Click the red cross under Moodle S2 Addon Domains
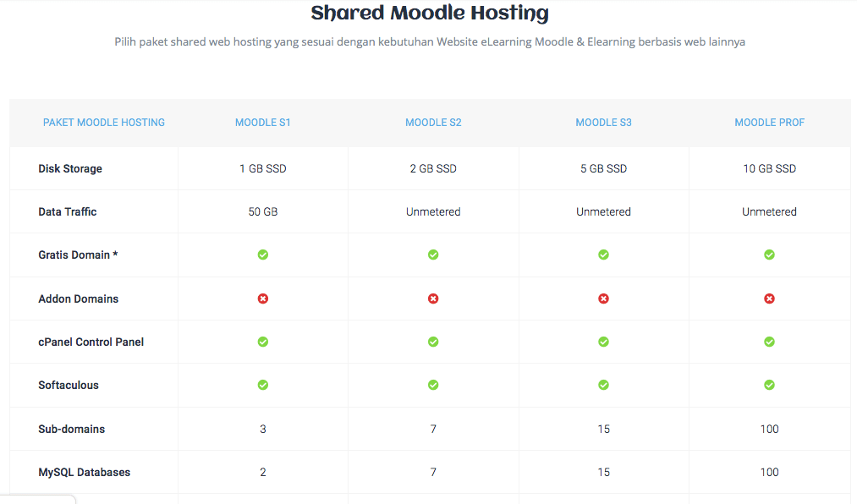 pos(433,299)
